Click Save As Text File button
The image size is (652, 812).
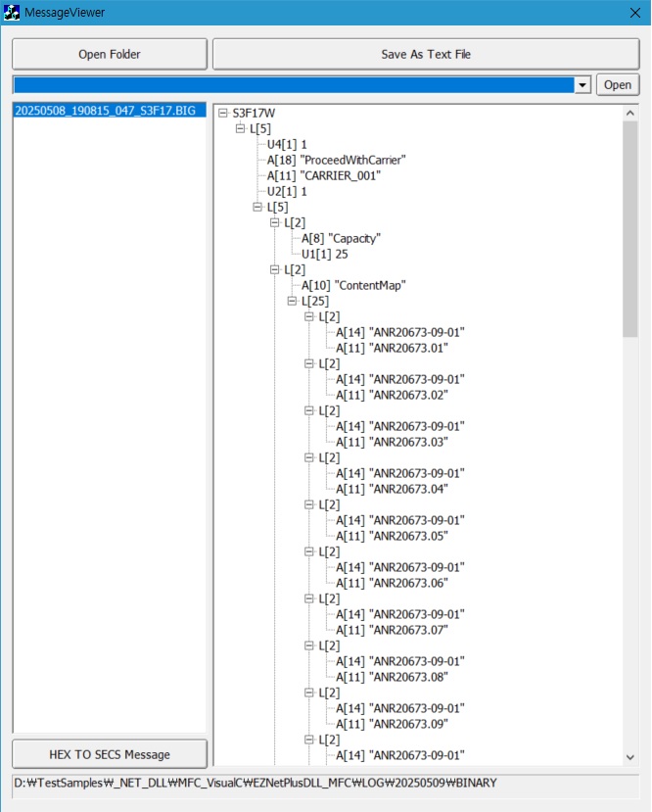coord(426,54)
